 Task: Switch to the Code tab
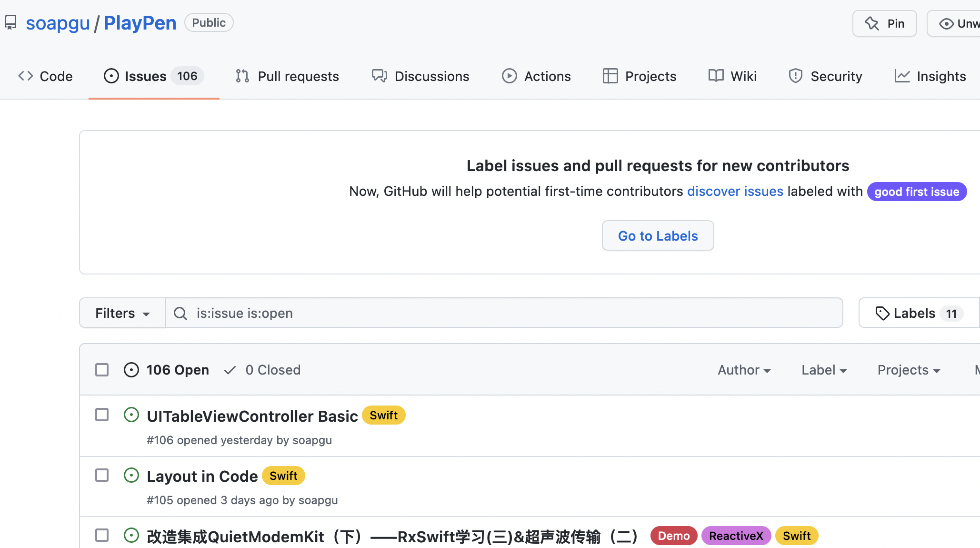click(x=45, y=76)
